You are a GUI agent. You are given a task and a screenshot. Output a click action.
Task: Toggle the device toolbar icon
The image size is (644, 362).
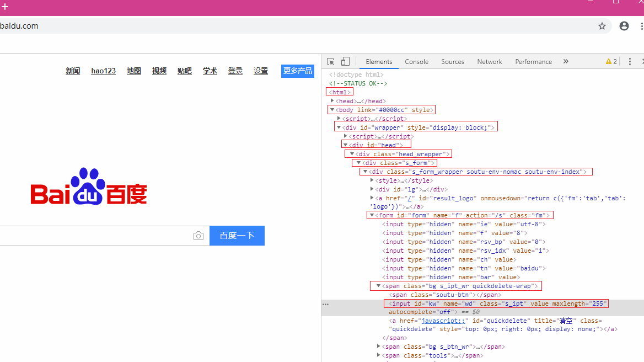point(345,62)
